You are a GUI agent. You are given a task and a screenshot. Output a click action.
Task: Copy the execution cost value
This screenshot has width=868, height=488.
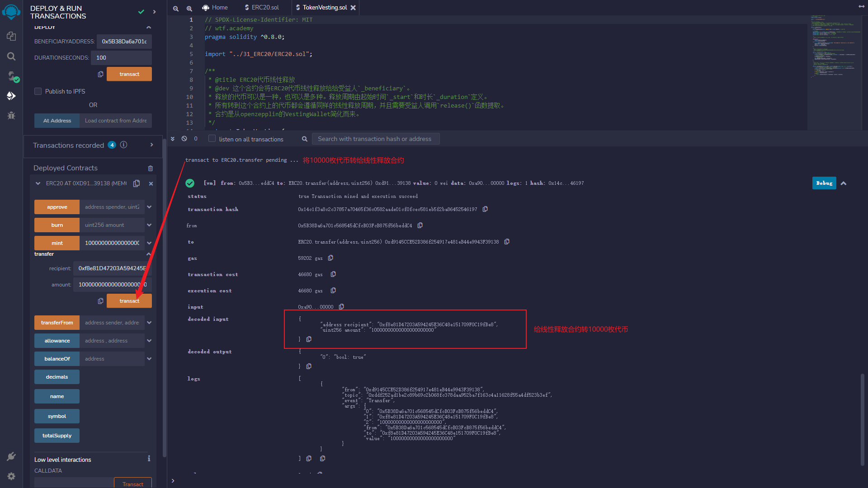point(333,291)
